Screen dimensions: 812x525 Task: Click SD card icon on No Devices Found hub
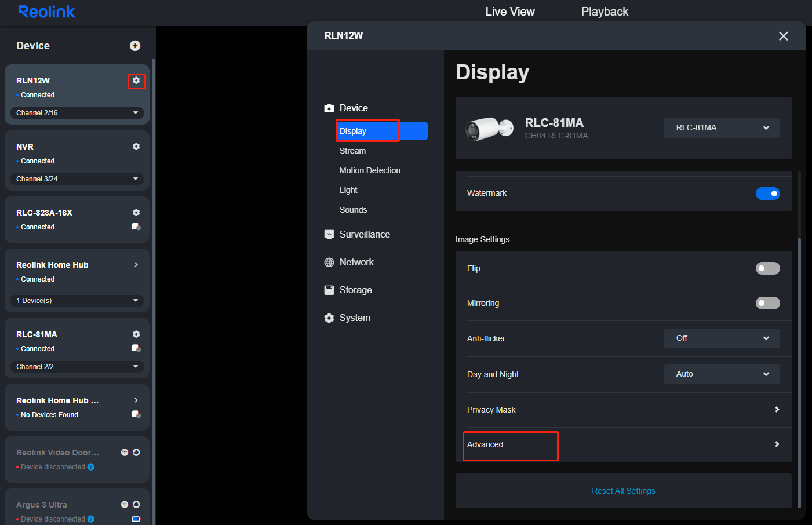pos(136,414)
